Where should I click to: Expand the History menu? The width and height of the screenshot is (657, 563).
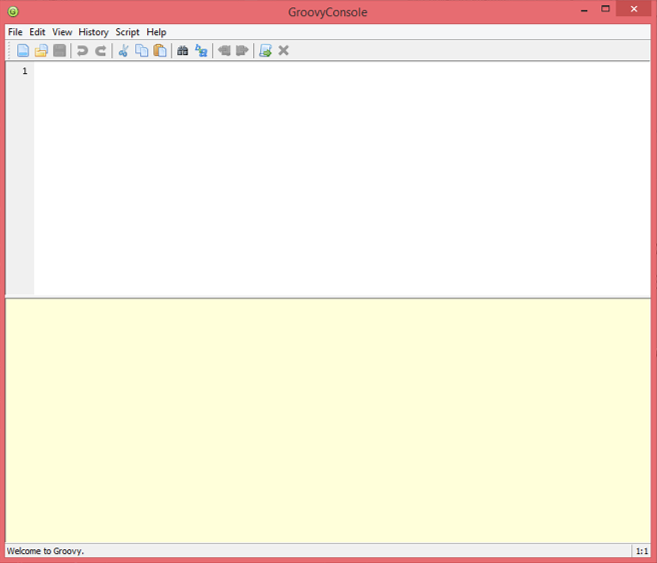point(93,32)
